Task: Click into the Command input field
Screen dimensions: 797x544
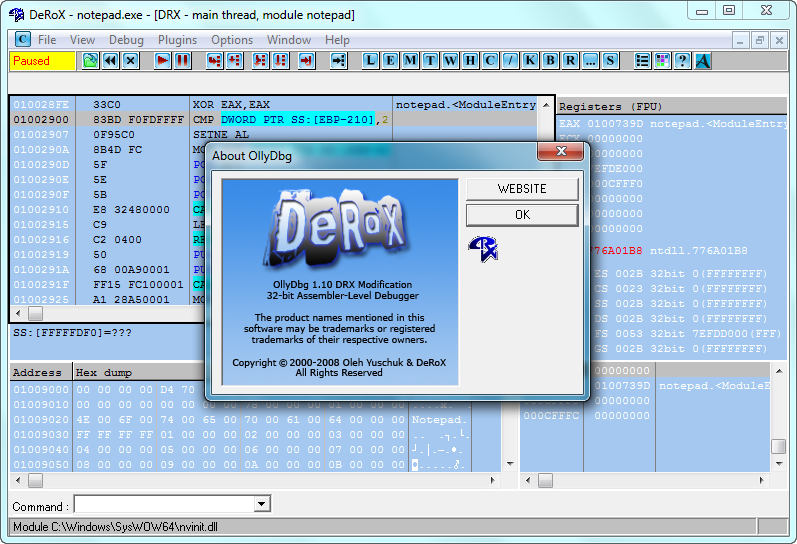Action: point(164,504)
